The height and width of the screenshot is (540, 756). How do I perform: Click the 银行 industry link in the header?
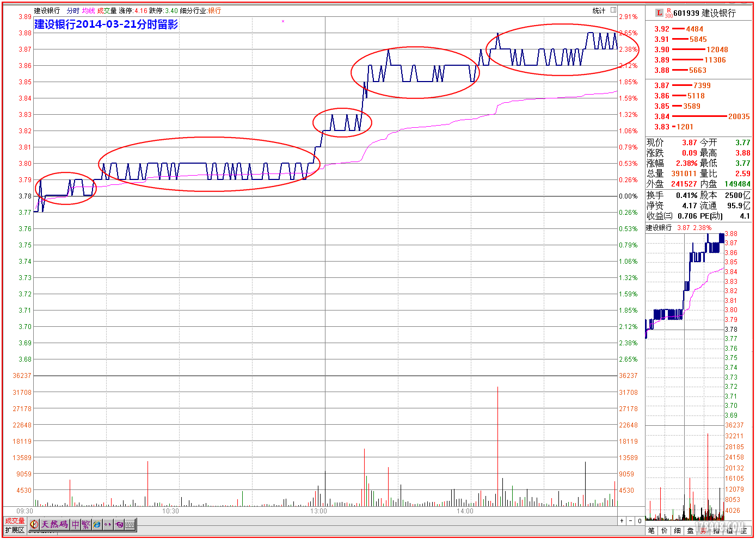pyautogui.click(x=214, y=11)
